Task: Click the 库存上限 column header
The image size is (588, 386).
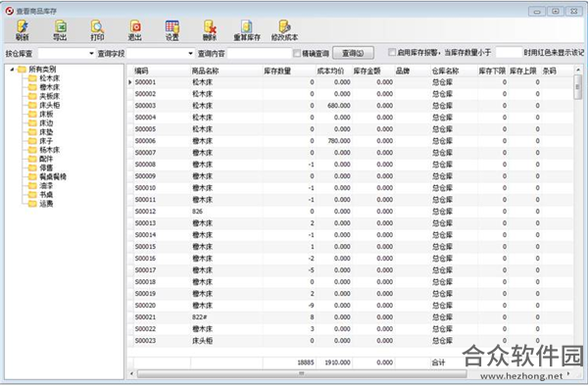Action: [524, 71]
